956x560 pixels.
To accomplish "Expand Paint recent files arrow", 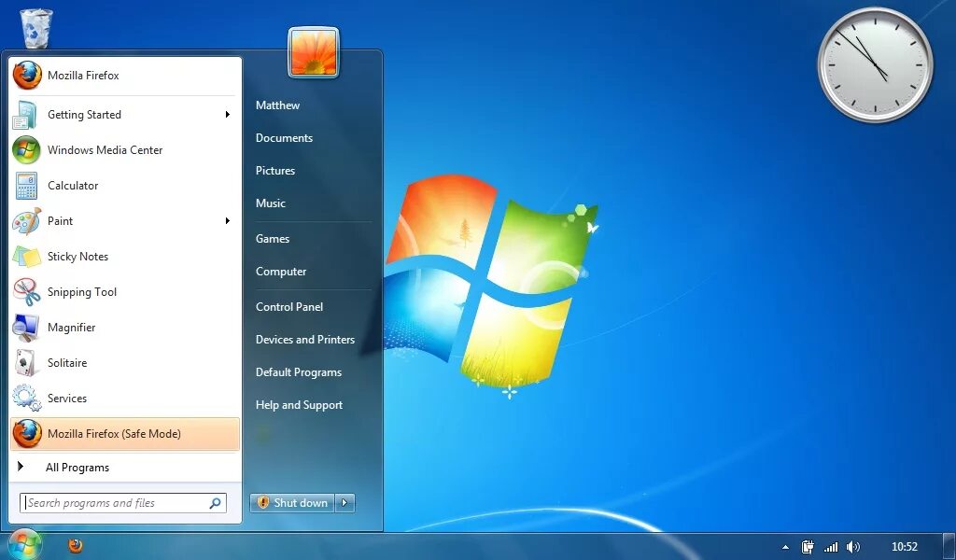I will [228, 220].
